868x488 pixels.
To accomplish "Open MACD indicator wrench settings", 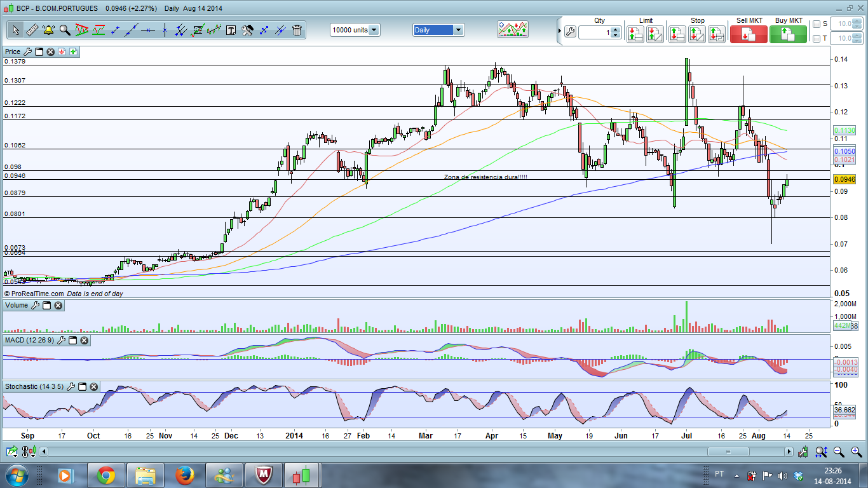I will 62,341.
